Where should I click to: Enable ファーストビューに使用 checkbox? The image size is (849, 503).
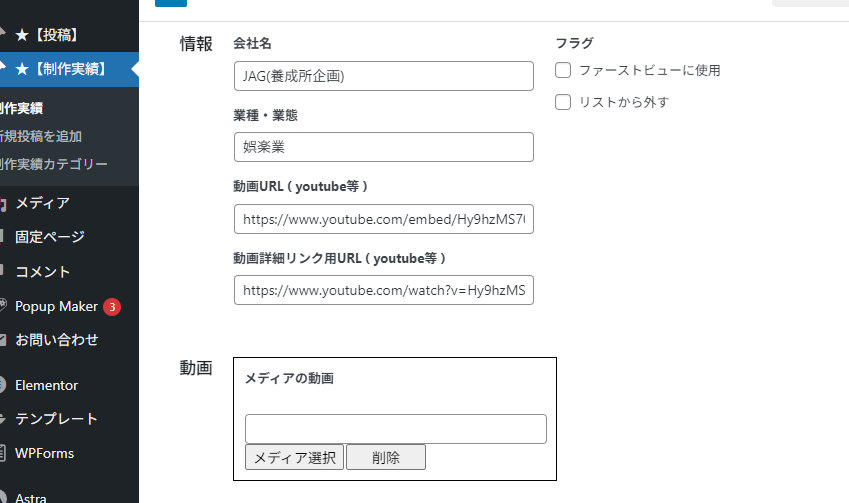click(563, 70)
